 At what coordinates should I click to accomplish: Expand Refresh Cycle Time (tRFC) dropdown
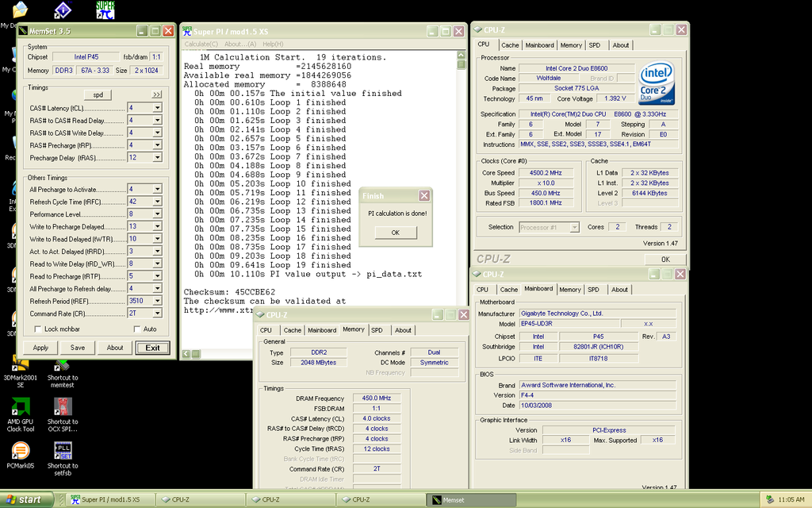157,202
